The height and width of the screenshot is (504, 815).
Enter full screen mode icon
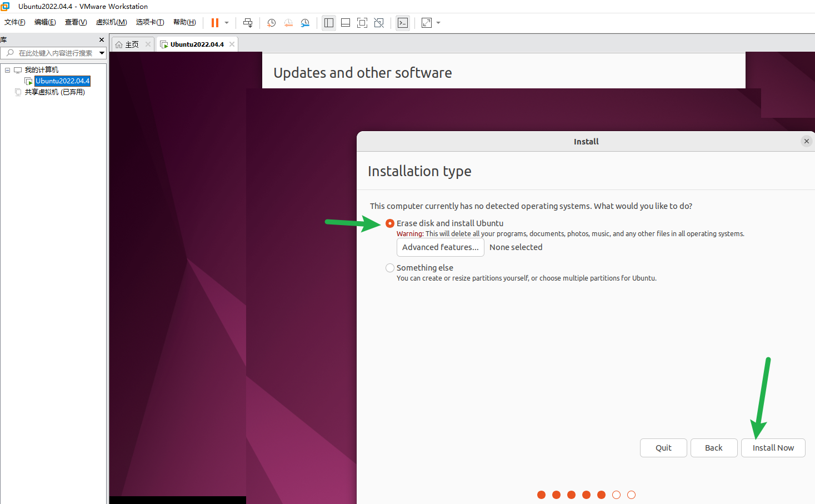click(x=362, y=23)
